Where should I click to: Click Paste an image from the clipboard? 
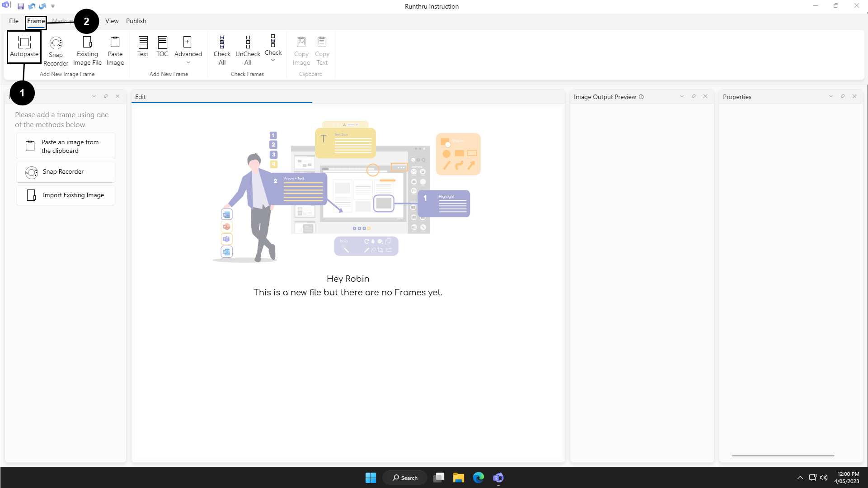(66, 146)
